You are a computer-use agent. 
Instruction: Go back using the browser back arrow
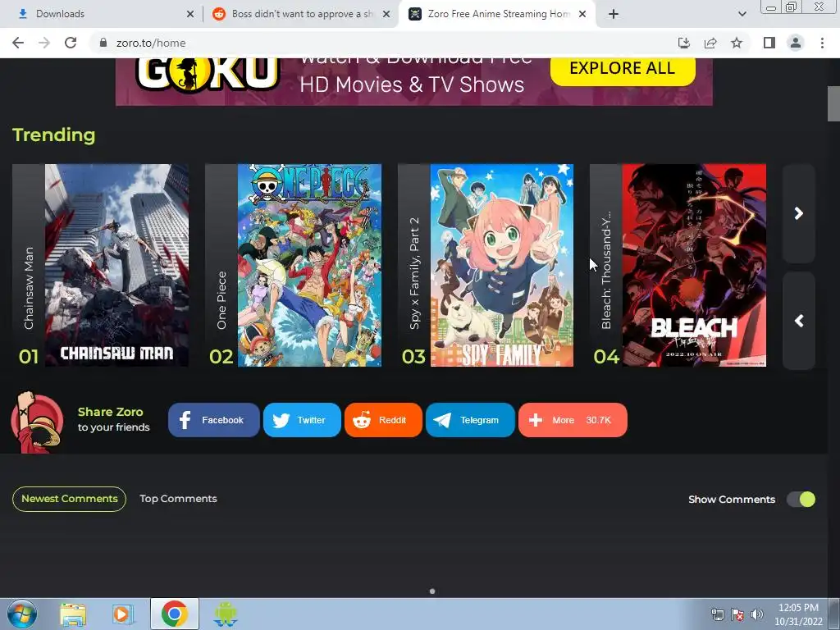coord(18,43)
